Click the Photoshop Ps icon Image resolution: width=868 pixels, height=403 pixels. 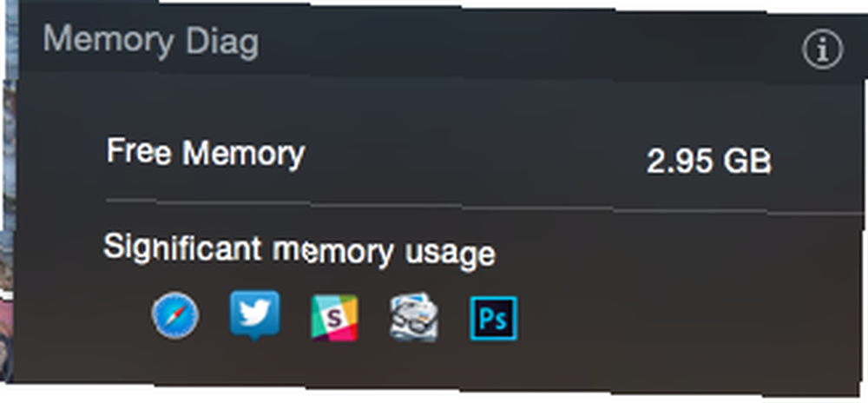pyautogui.click(x=494, y=318)
